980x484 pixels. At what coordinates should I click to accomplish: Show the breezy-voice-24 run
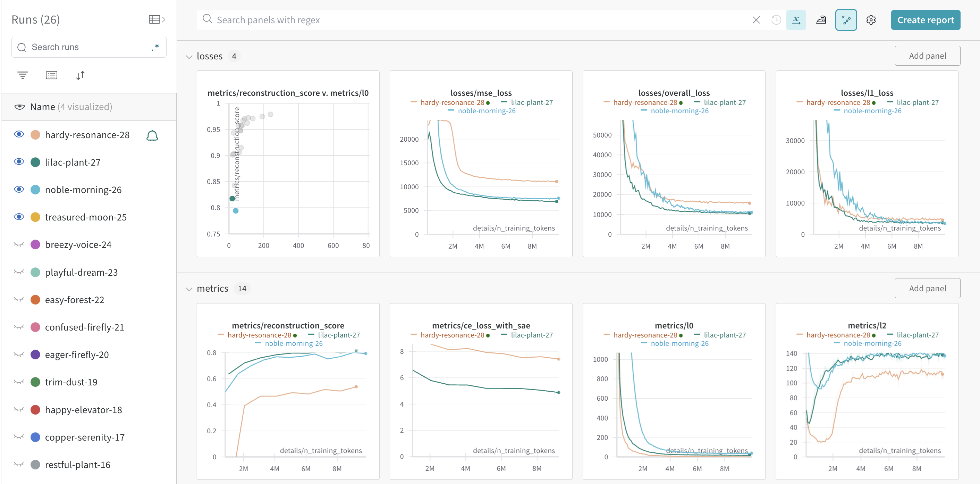[19, 244]
